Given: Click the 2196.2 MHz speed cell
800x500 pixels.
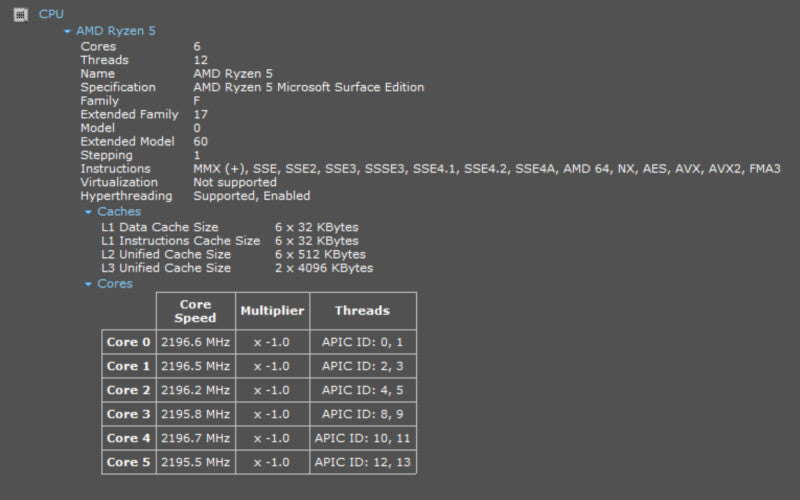Looking at the screenshot, I should pyautogui.click(x=195, y=390).
